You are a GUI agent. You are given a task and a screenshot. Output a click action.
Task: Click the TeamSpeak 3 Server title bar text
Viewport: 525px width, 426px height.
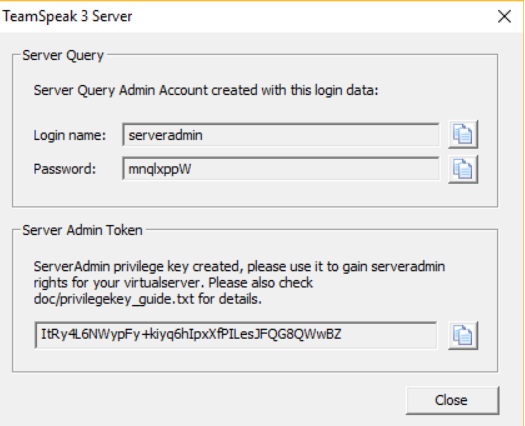pyautogui.click(x=67, y=16)
